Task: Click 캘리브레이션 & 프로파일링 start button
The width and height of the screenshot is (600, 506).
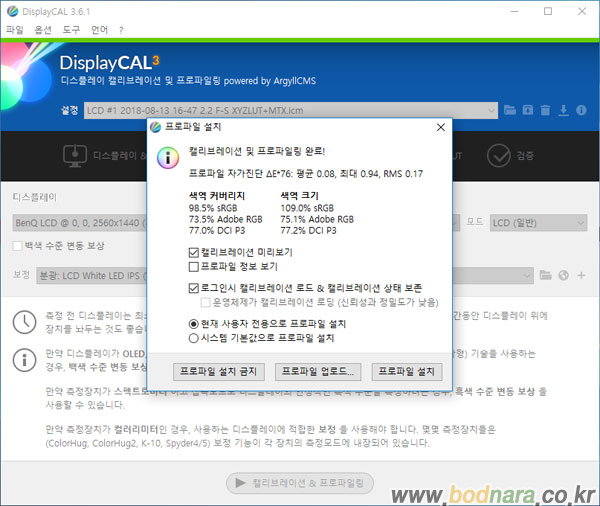Action: [x=300, y=483]
